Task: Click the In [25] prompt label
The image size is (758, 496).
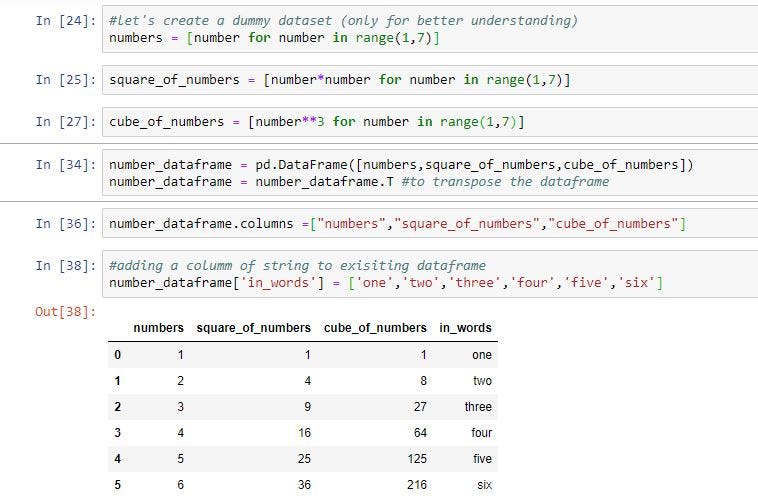Action: (66, 80)
